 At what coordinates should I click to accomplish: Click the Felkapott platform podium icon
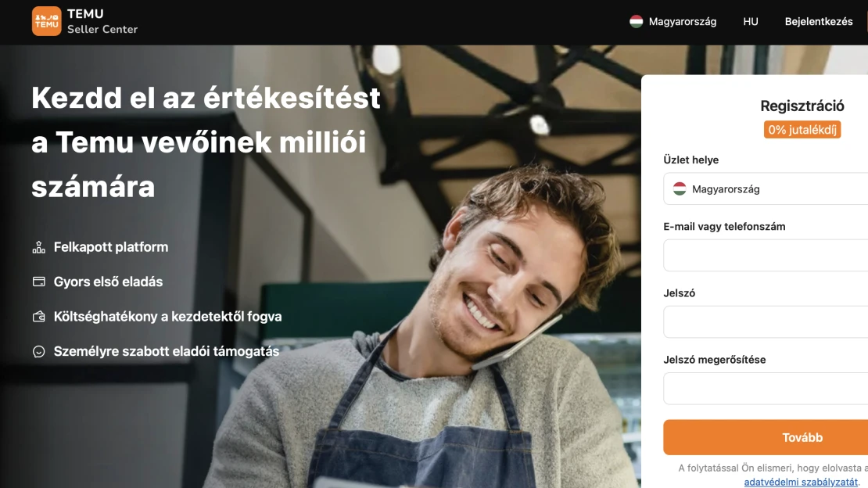click(x=39, y=247)
